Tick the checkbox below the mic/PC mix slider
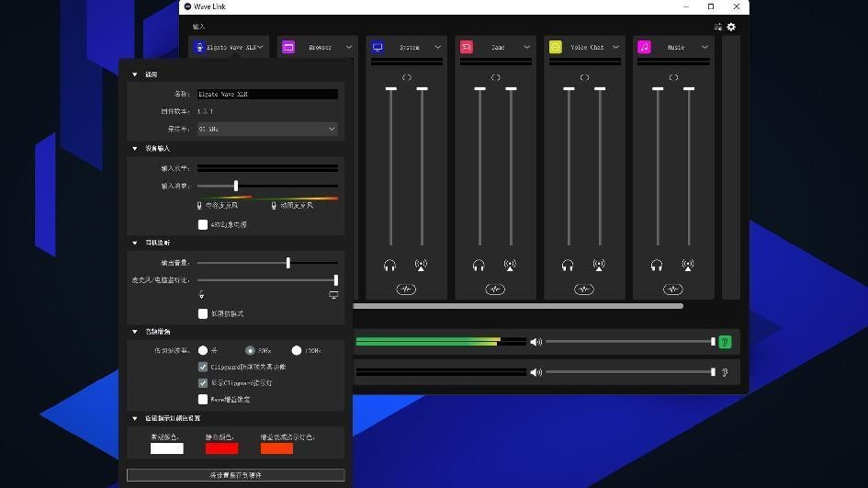The image size is (868, 488). click(203, 313)
